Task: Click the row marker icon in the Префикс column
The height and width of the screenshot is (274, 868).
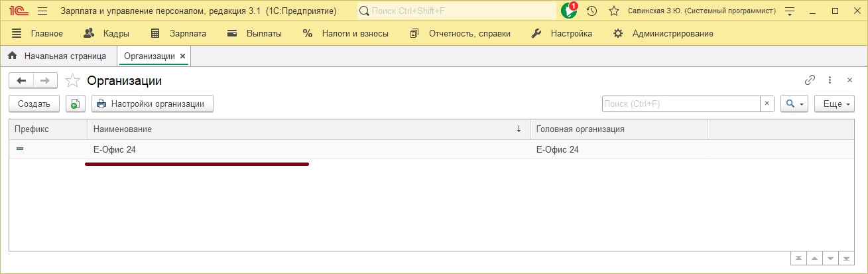Action: pyautogui.click(x=20, y=149)
